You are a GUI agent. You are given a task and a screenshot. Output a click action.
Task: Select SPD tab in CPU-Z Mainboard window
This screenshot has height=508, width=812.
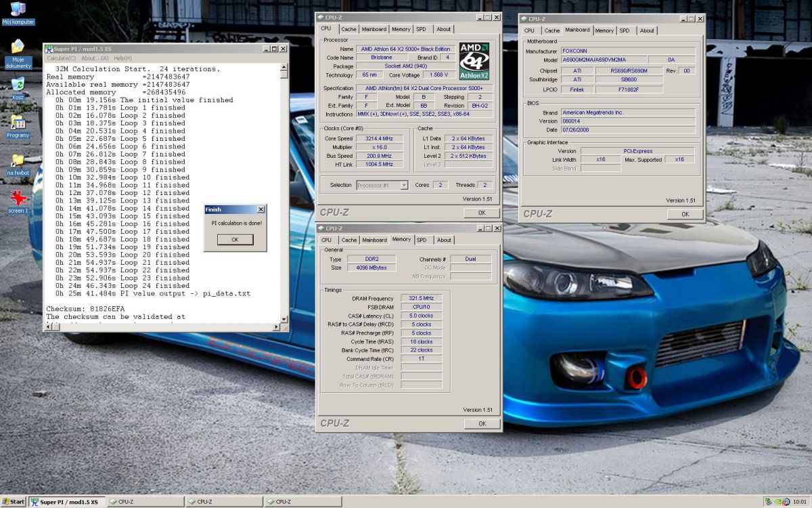(625, 30)
